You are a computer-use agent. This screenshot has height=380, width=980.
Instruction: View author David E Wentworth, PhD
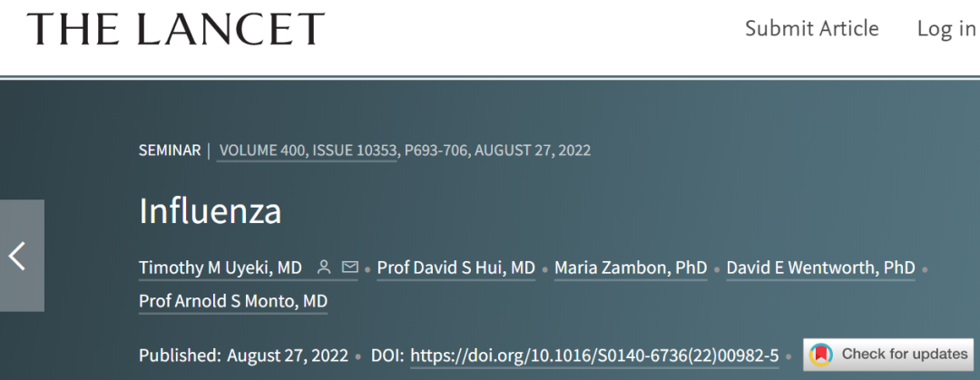point(820,268)
